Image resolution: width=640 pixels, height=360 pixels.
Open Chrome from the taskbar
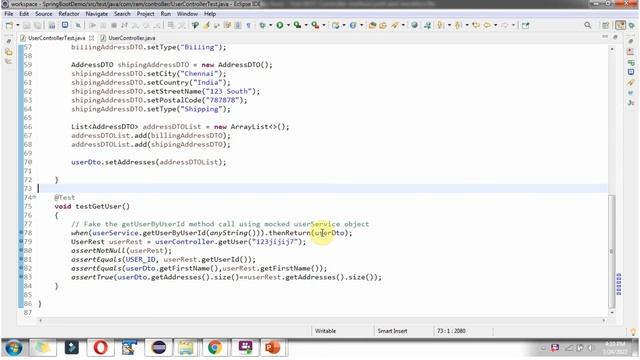(x=215, y=348)
